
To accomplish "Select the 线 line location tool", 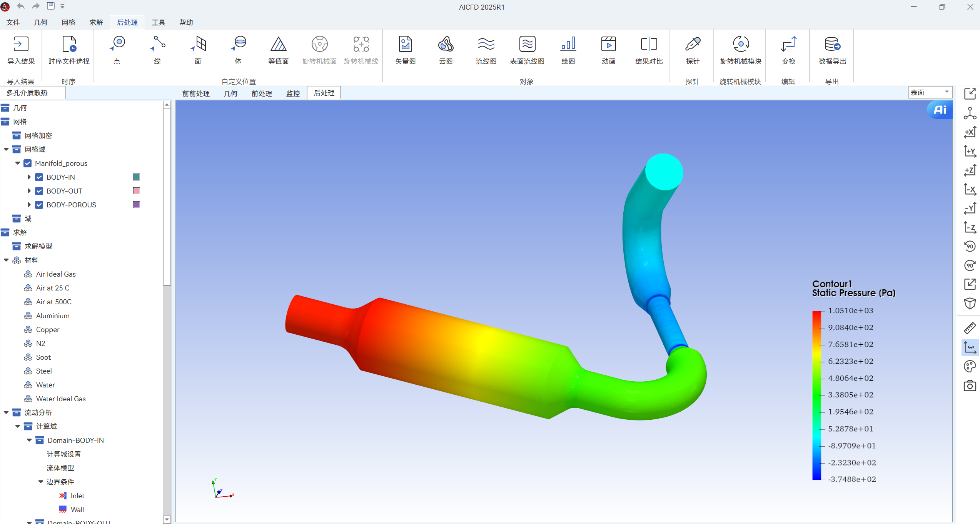I will pos(158,50).
